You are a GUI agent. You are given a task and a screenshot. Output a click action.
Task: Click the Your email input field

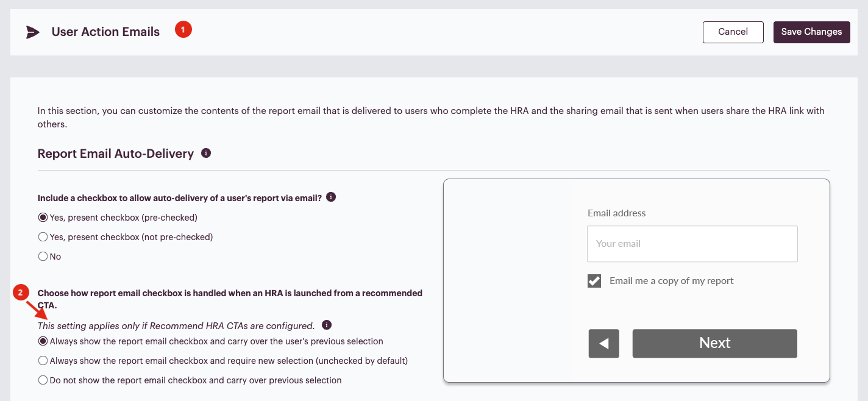692,244
